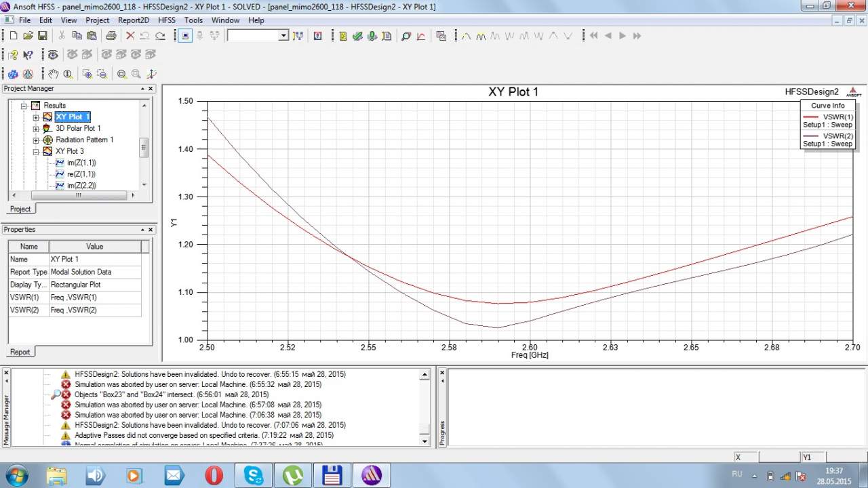Open the HFSS menu
868x488 pixels.
[166, 20]
